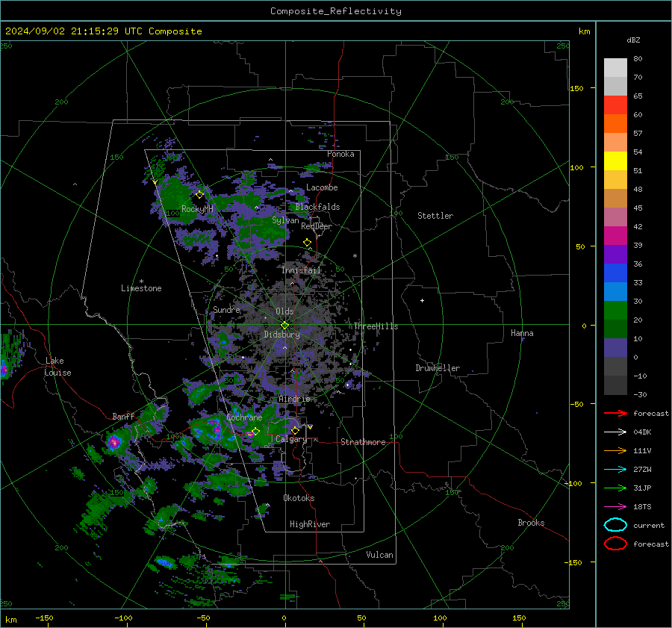
Task: Click the asterisk marker above Limestone label
Action: pyautogui.click(x=141, y=282)
